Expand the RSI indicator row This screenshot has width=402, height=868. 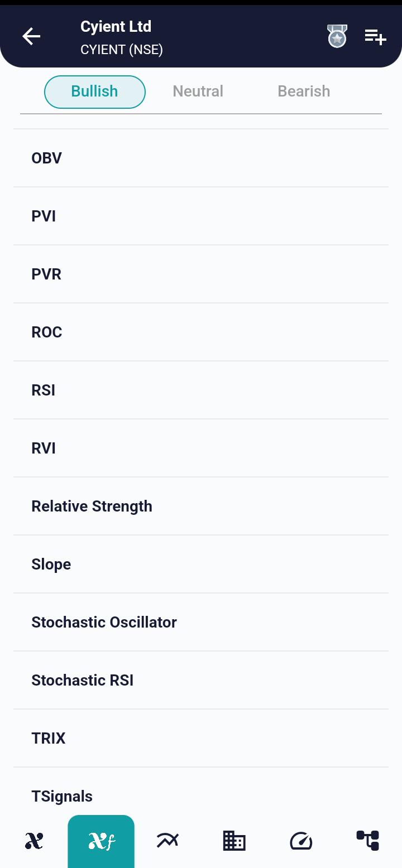click(x=201, y=390)
